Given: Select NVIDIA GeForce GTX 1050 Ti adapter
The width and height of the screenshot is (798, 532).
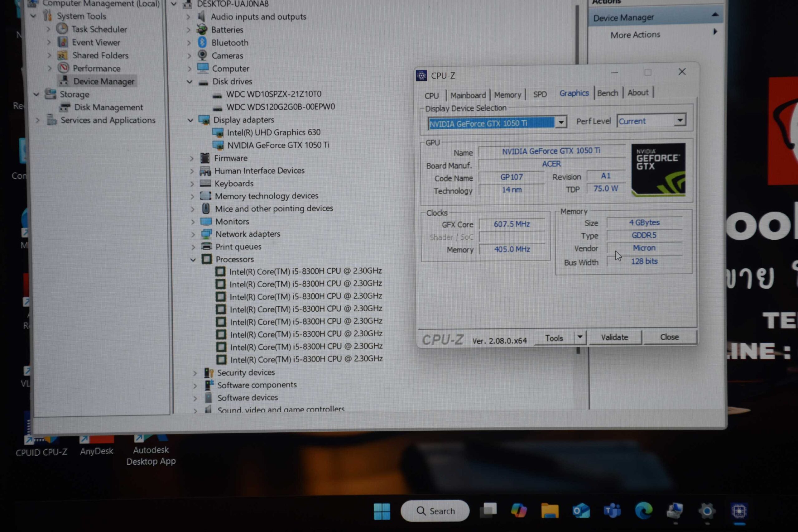Looking at the screenshot, I should (278, 145).
